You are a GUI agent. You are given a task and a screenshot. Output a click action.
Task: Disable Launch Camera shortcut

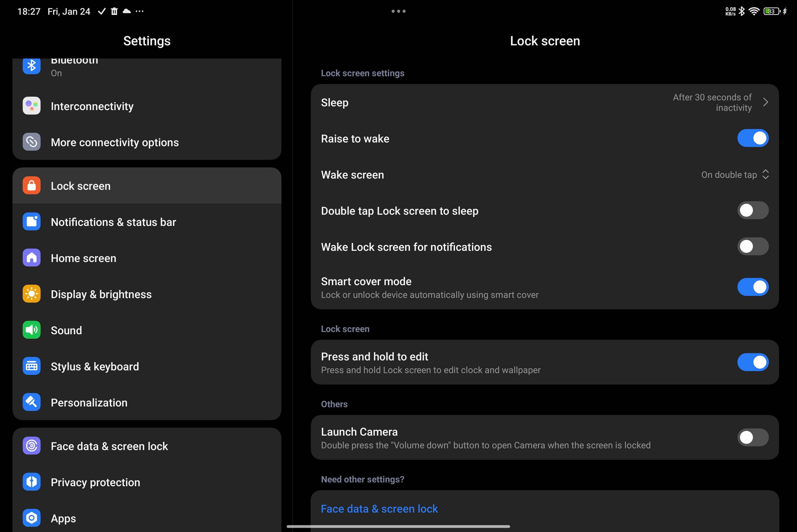[753, 437]
